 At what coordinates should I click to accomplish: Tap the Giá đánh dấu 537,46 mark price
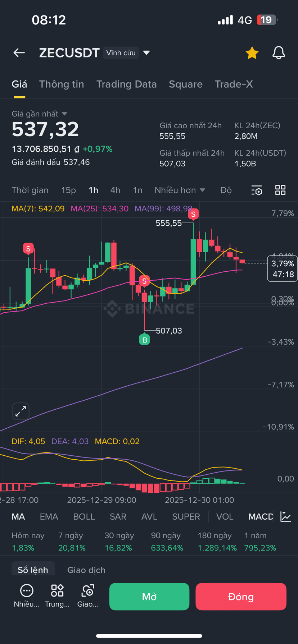coord(51,162)
